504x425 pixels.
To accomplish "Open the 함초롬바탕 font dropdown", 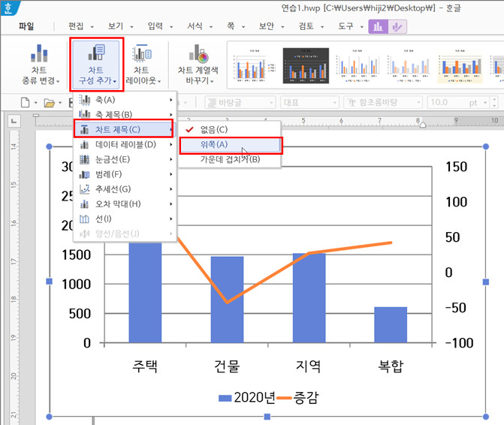I will click(383, 102).
